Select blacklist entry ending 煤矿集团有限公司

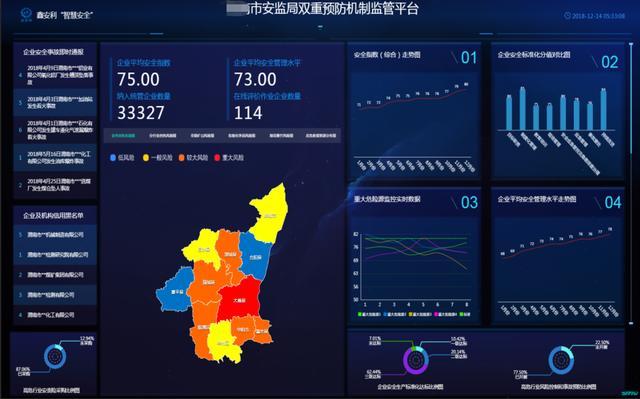pyautogui.click(x=55, y=275)
